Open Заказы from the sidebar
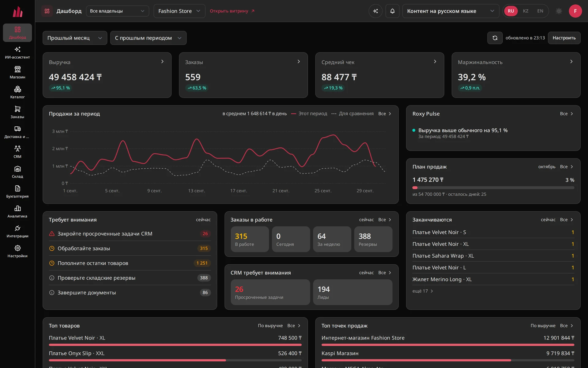This screenshot has height=368, width=588. coord(17,112)
